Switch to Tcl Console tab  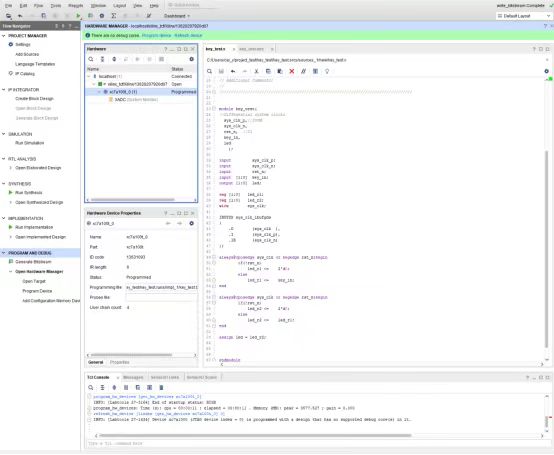click(x=98, y=378)
